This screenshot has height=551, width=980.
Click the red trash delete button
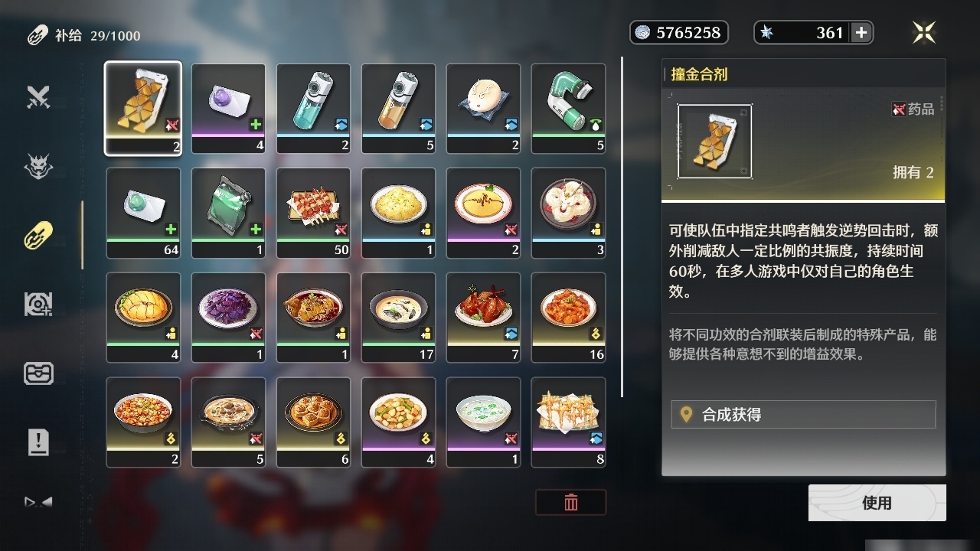coord(571,502)
